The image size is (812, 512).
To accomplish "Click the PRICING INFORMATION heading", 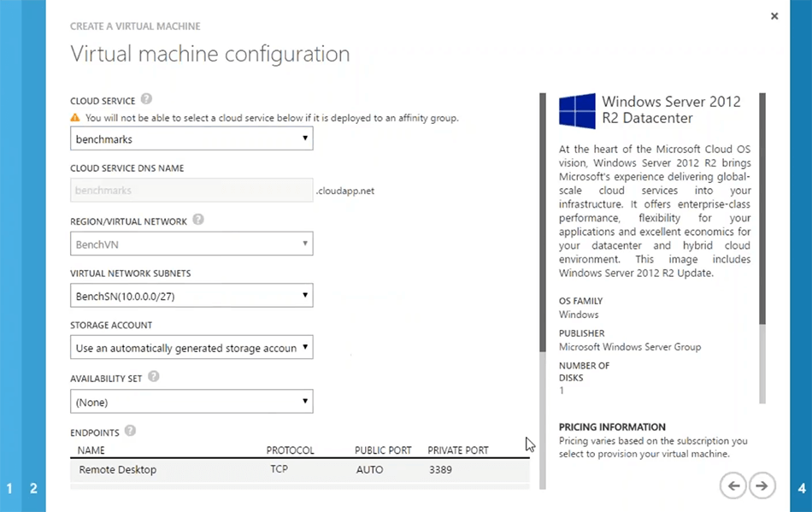I will click(x=612, y=427).
